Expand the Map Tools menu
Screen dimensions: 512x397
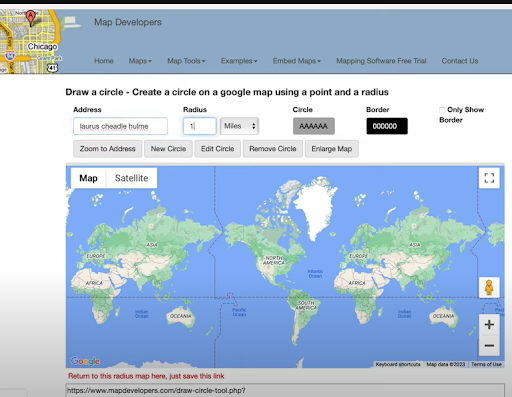click(186, 61)
